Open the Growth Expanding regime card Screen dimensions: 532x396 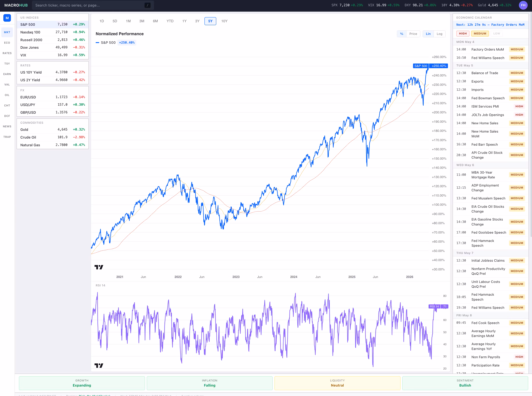(x=82, y=383)
